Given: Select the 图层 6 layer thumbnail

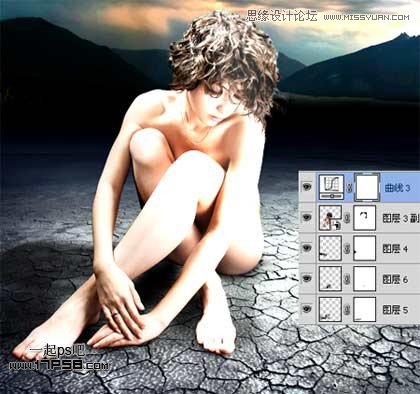Looking at the screenshot, I should coord(330,278).
